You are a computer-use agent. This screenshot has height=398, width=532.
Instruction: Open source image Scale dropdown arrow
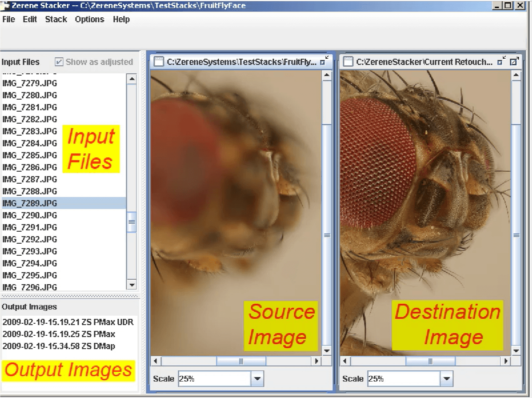(x=257, y=378)
